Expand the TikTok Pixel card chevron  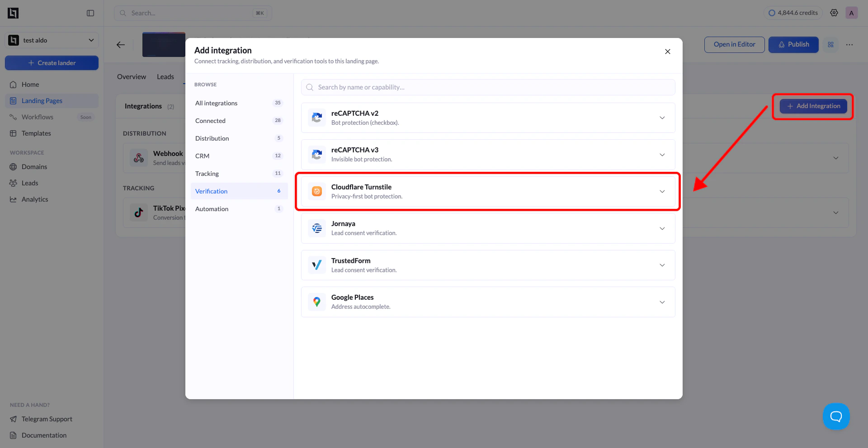coord(836,212)
